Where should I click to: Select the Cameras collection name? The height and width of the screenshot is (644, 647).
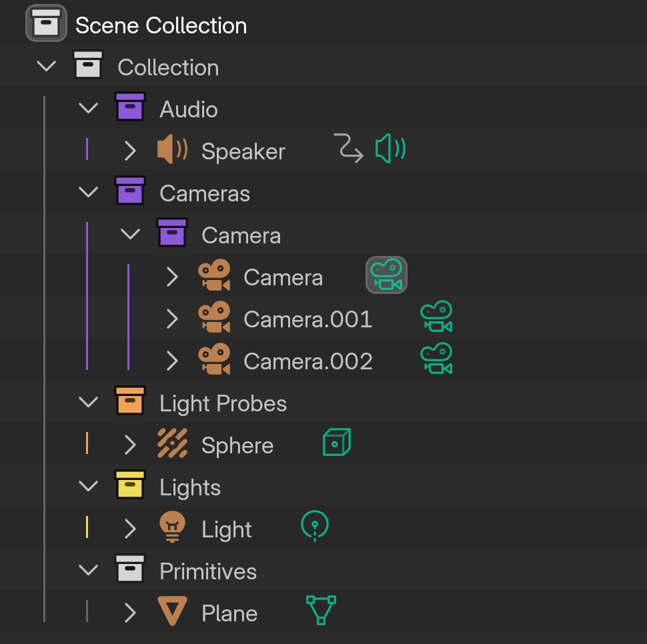pyautogui.click(x=205, y=193)
